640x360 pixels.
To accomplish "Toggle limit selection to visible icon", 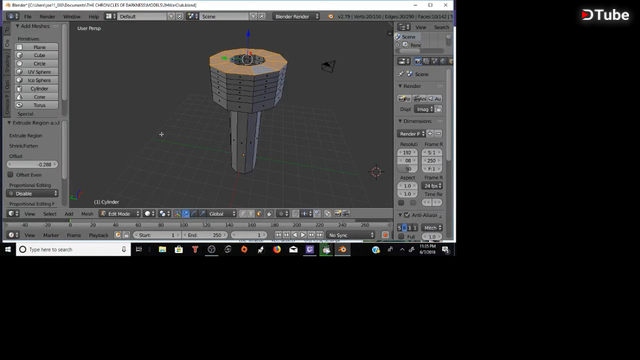I will coord(269,214).
